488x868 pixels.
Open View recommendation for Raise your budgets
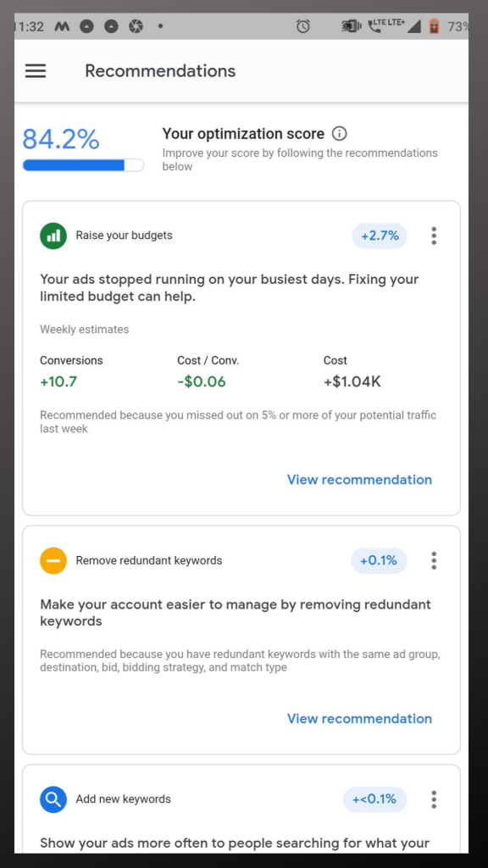point(359,480)
